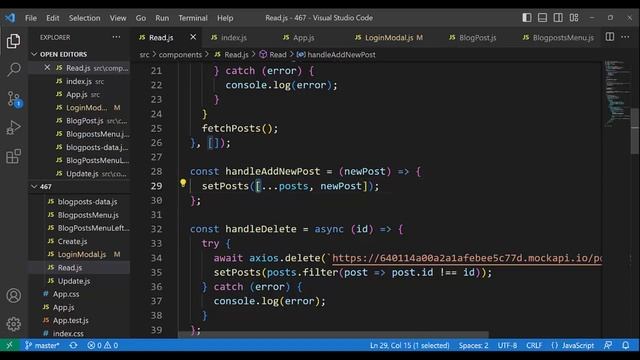The height and width of the screenshot is (360, 640).
Task: Switch to the BlogPost.js tab
Action: point(477,38)
